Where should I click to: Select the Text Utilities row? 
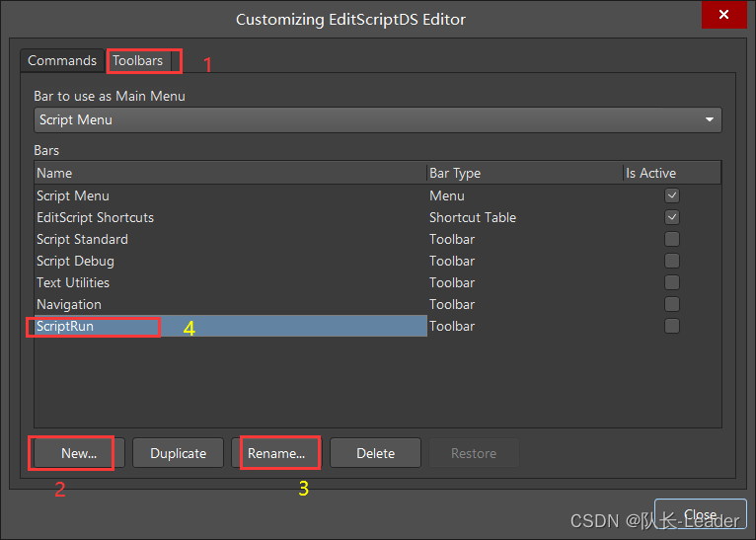(73, 282)
